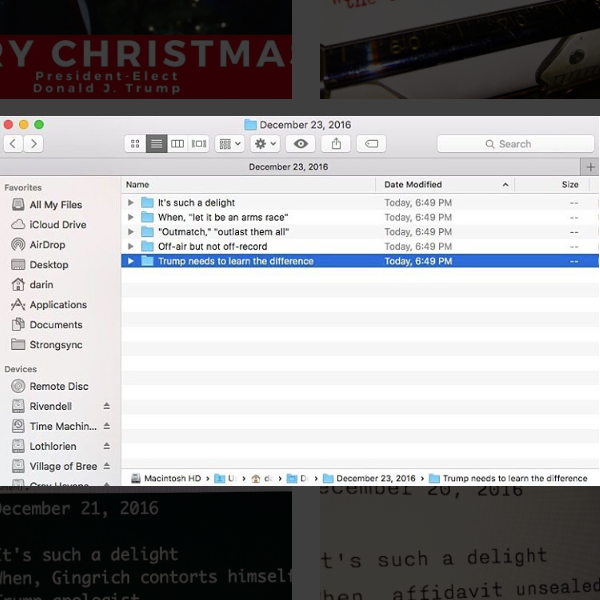This screenshot has width=600, height=600.
Task: Select the Rivendell drive
Action: [x=51, y=406]
